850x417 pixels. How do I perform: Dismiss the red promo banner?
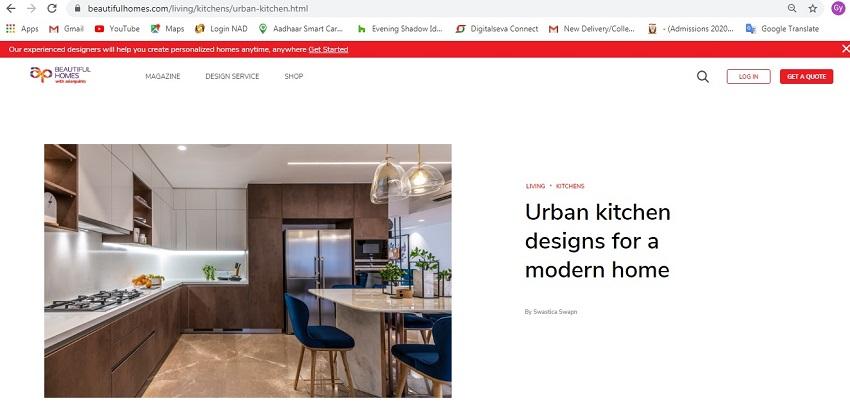coord(845,49)
